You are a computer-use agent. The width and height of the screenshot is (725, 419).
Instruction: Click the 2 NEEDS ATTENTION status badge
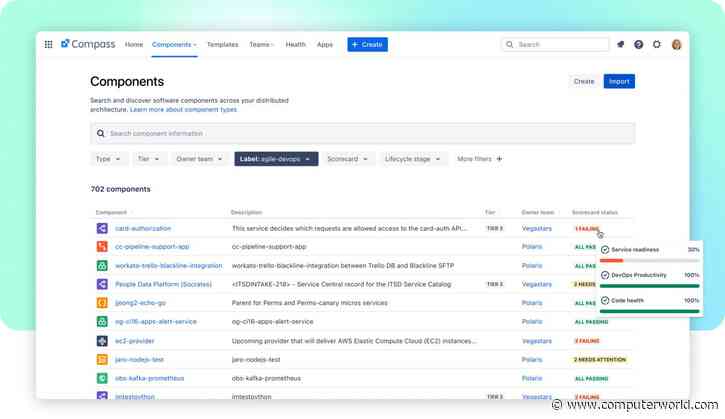click(x=600, y=360)
